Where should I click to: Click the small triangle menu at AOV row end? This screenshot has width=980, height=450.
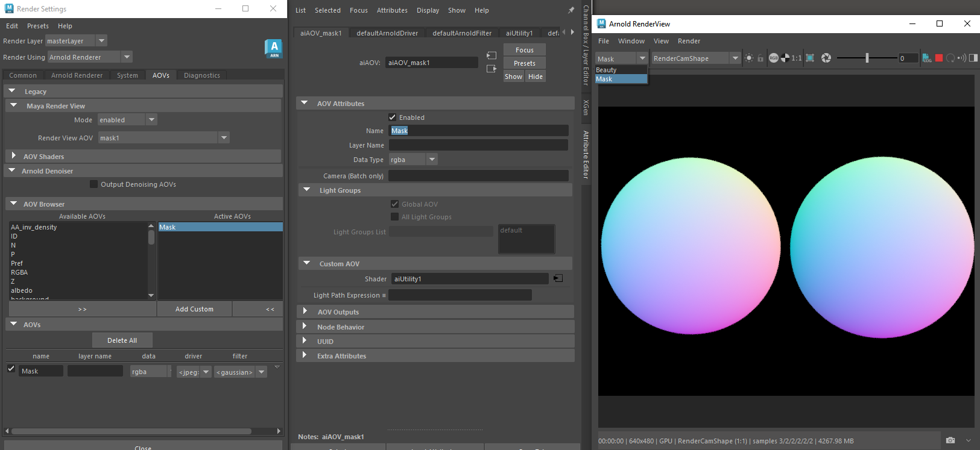[x=277, y=367]
